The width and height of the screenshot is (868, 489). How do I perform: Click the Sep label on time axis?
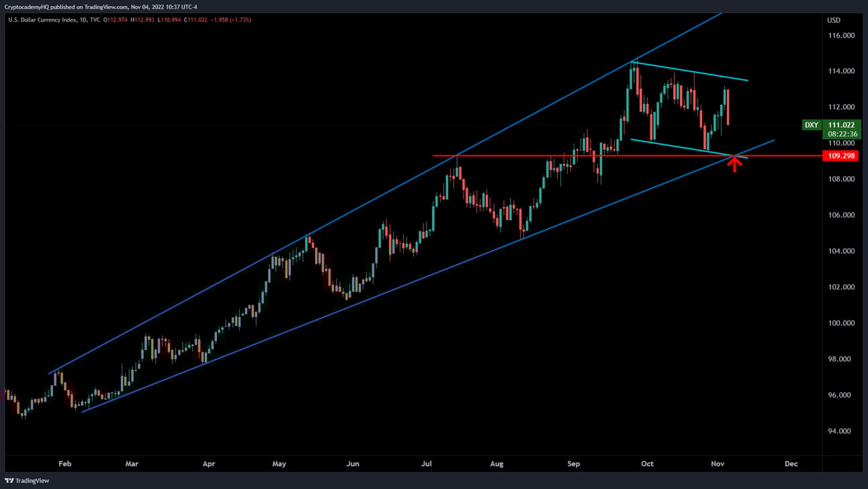point(573,463)
